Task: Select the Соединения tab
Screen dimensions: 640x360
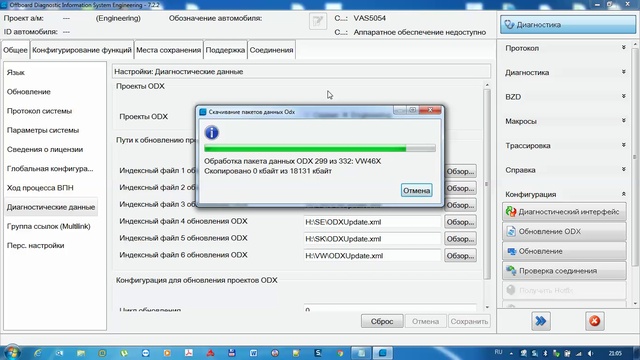Action: coord(271,50)
